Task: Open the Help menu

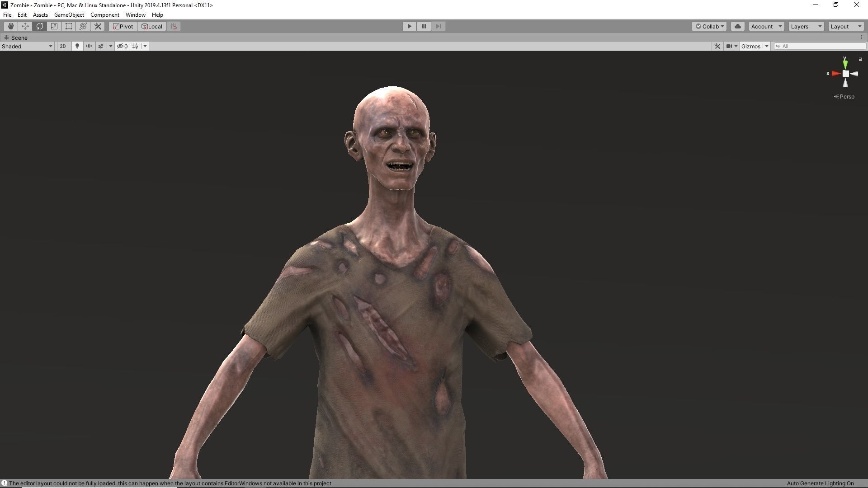Action: (x=157, y=15)
